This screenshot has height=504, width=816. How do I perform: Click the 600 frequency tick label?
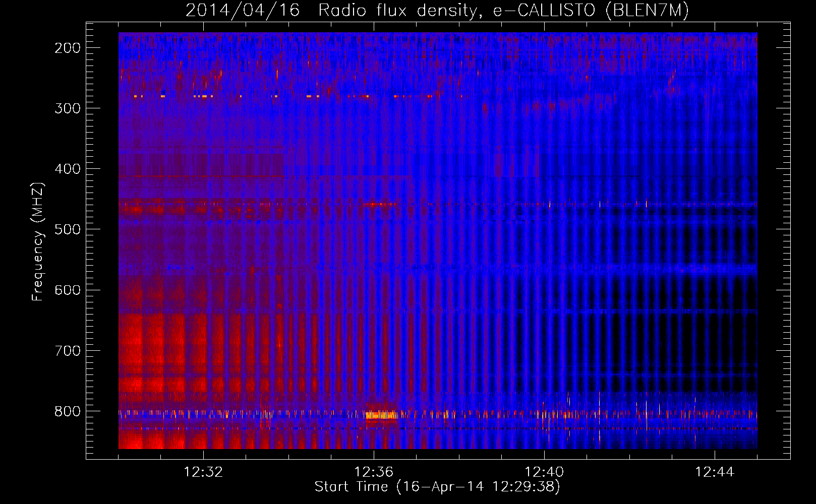coord(68,290)
